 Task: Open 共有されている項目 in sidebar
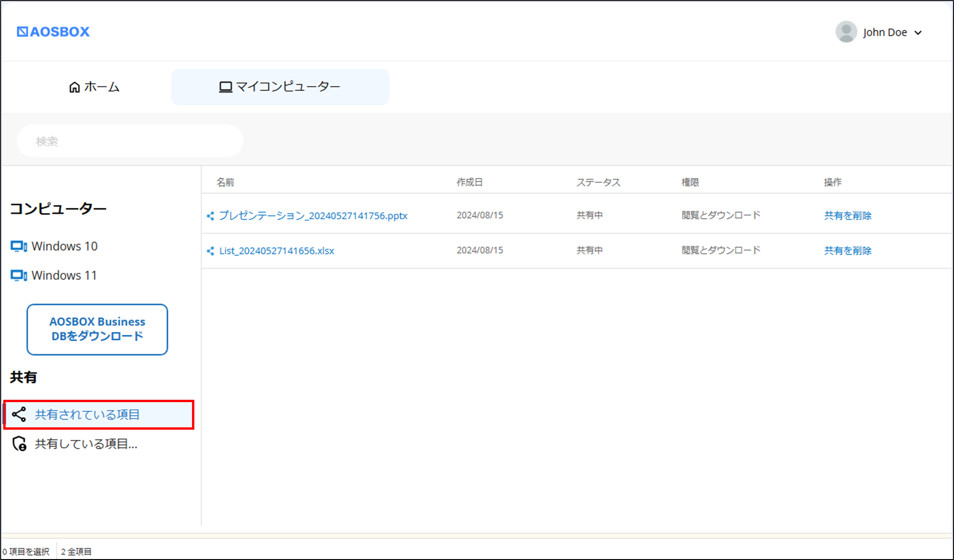(x=99, y=415)
